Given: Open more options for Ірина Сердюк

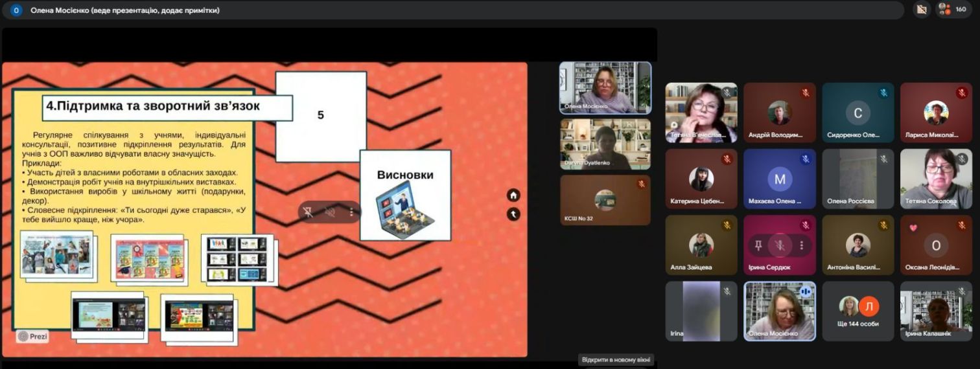Looking at the screenshot, I should click(802, 245).
